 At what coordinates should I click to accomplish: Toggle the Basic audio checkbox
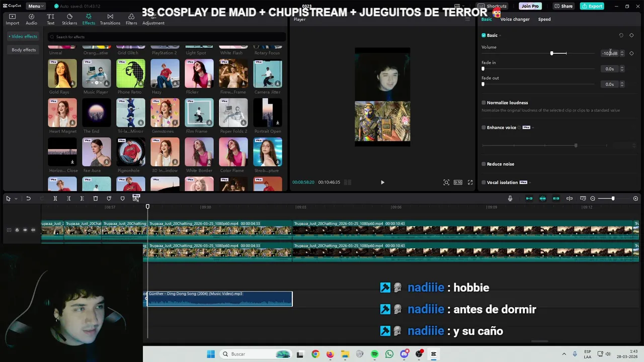click(x=484, y=35)
